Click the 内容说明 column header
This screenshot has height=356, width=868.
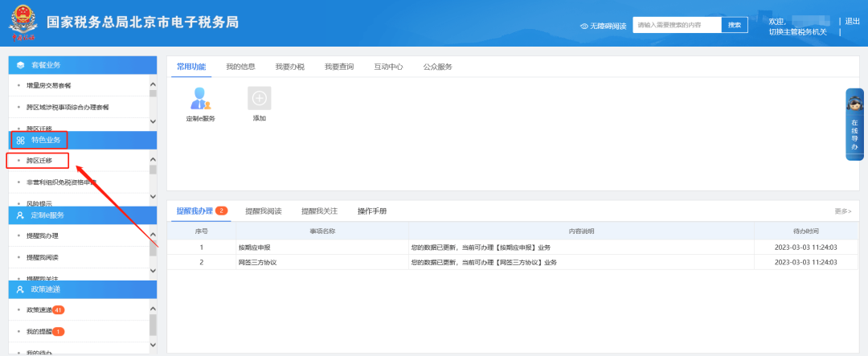point(581,231)
